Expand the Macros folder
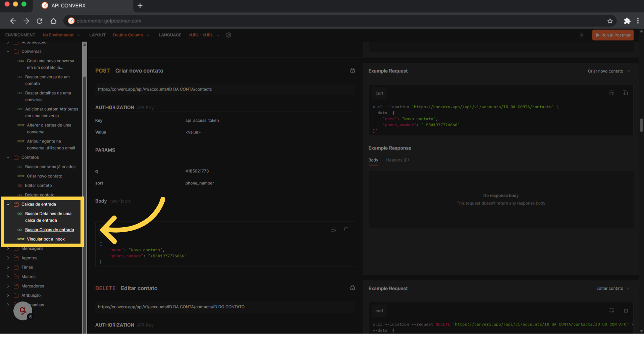This screenshot has height=362, width=644. (x=8, y=277)
